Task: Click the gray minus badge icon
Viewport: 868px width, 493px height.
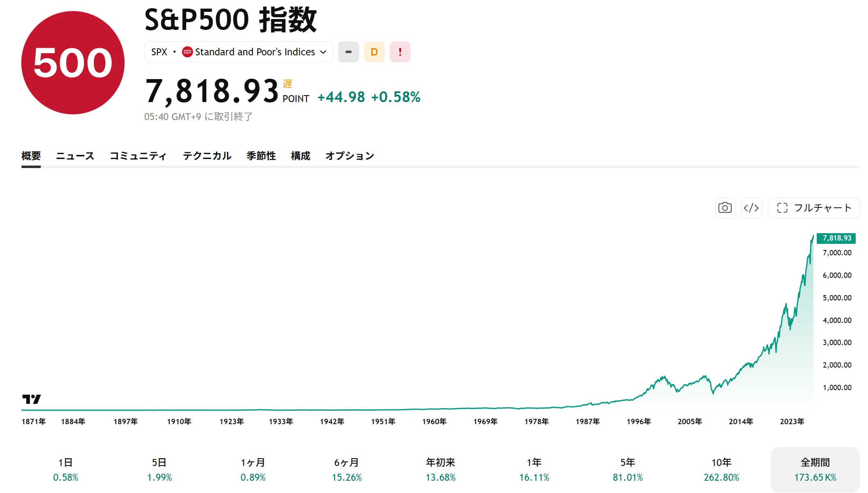Action: [348, 52]
